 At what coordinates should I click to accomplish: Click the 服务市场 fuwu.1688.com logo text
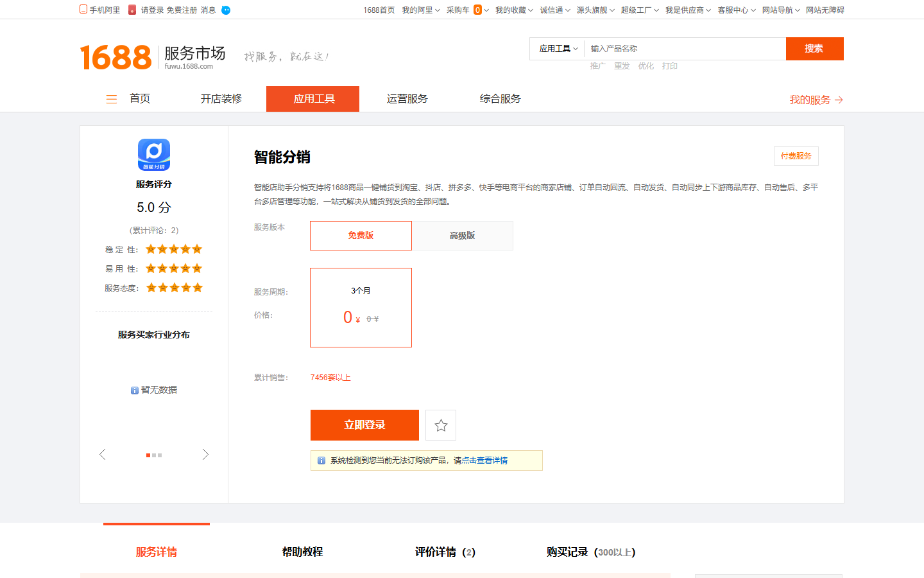tap(194, 57)
